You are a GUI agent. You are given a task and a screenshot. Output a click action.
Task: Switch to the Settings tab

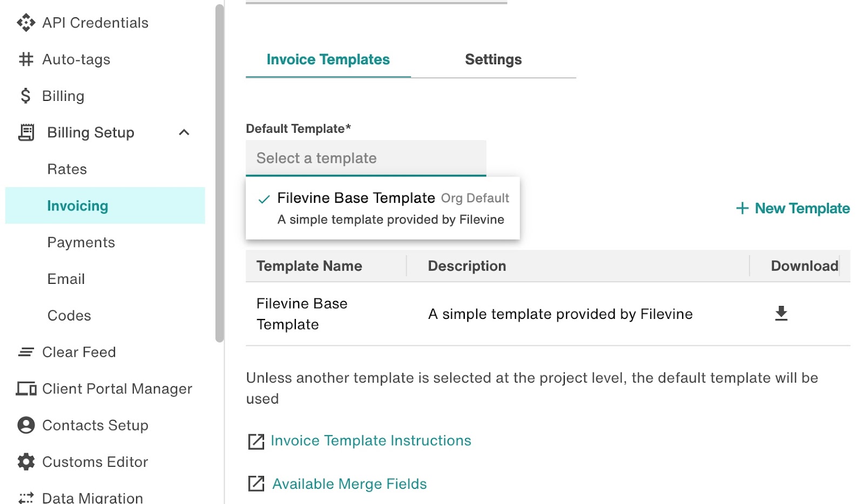pyautogui.click(x=493, y=59)
